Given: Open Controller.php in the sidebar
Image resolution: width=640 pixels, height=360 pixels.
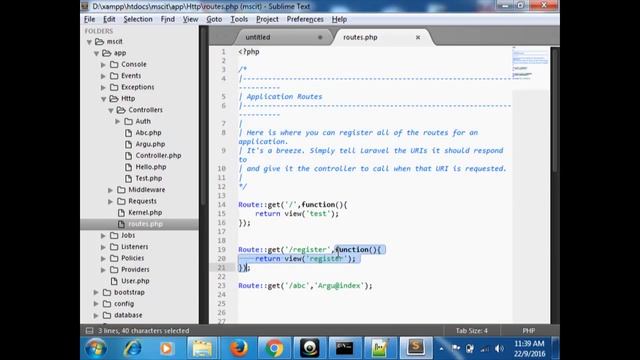Looking at the screenshot, I should pyautogui.click(x=158, y=156).
